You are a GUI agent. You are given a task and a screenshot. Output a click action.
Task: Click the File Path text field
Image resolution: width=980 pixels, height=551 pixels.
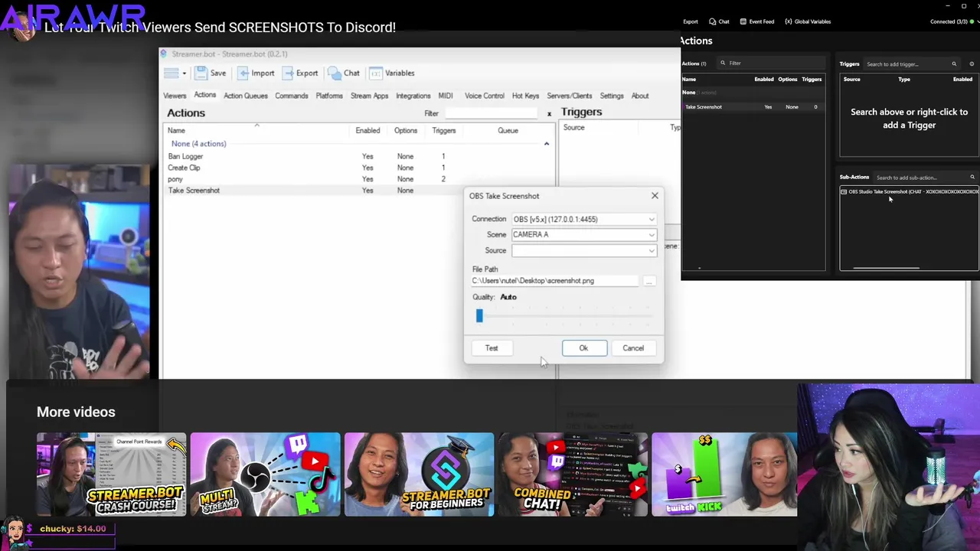(555, 281)
